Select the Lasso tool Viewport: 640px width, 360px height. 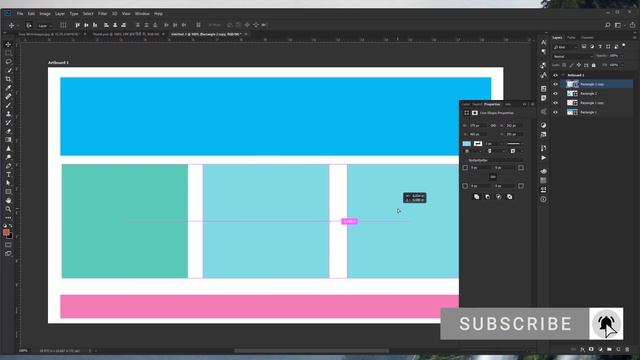tap(8, 62)
